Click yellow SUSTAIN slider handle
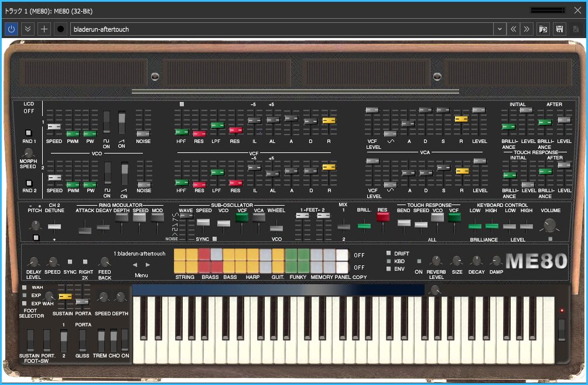Screen dimensions: 588x385 point(65,297)
